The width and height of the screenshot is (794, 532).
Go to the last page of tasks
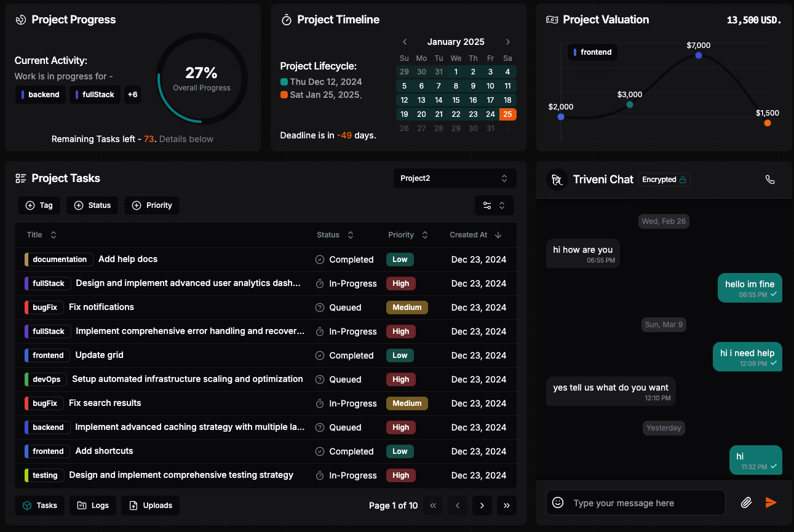(x=506, y=506)
